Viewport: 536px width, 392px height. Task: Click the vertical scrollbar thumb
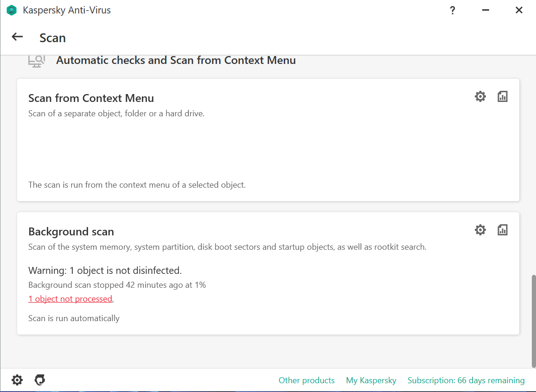pos(533,320)
